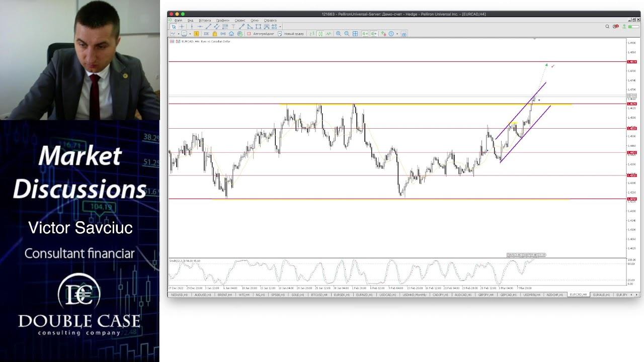Open the Сервис menu
This screenshot has width=644, height=362.
point(240,20)
